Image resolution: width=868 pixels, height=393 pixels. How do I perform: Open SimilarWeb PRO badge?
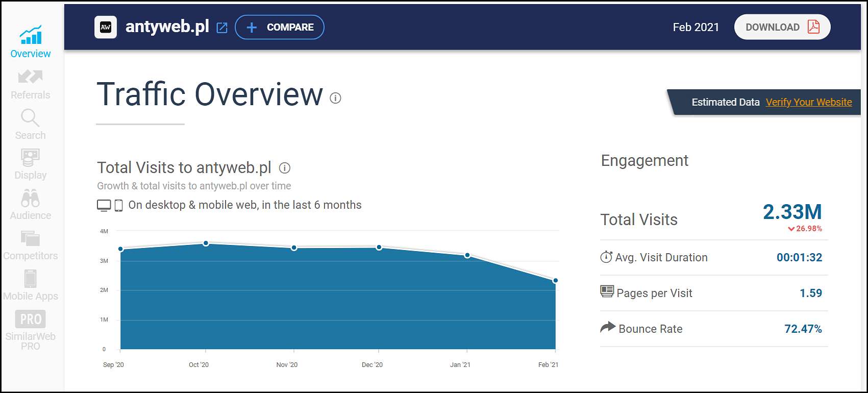[31, 319]
